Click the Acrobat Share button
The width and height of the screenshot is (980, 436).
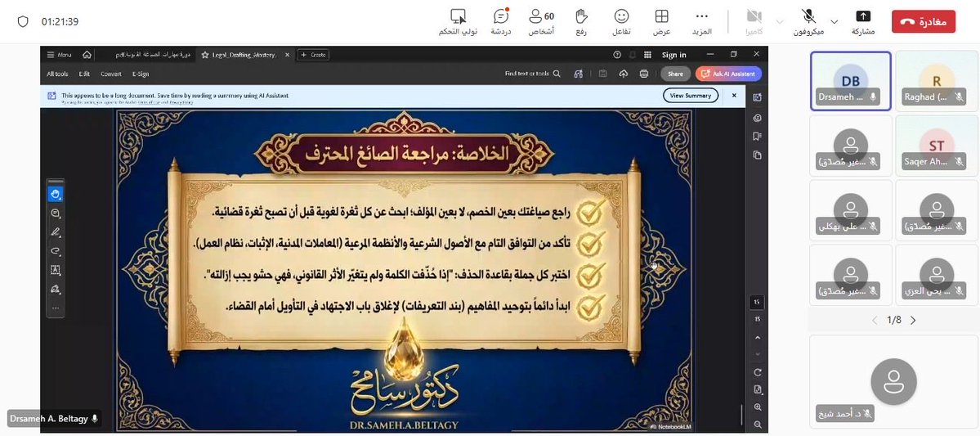pos(675,74)
